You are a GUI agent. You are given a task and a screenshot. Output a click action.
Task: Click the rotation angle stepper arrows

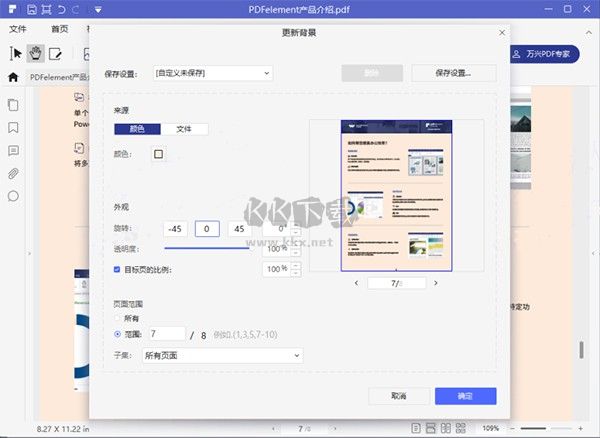296,229
